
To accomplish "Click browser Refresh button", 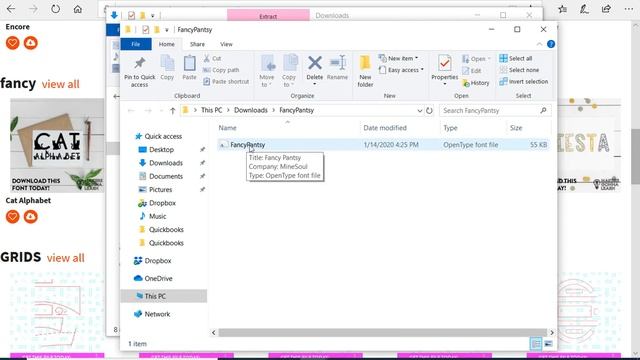I will tap(55, 9).
